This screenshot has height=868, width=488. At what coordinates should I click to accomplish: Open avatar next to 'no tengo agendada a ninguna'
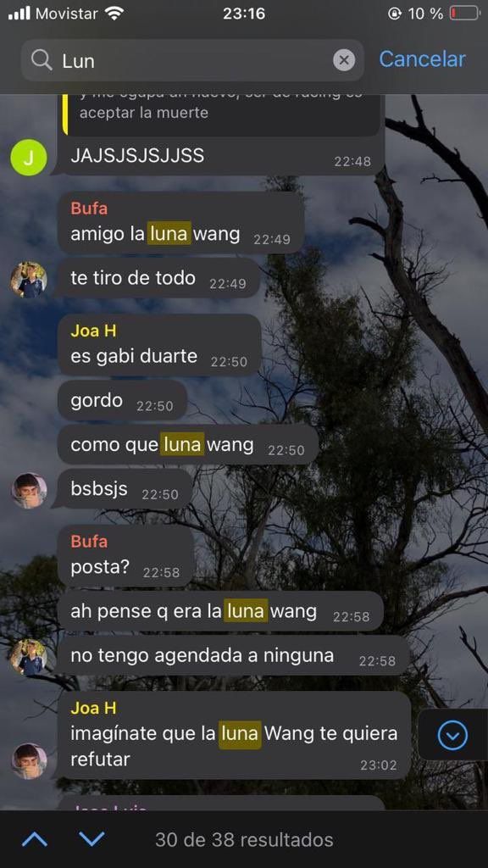click(29, 657)
